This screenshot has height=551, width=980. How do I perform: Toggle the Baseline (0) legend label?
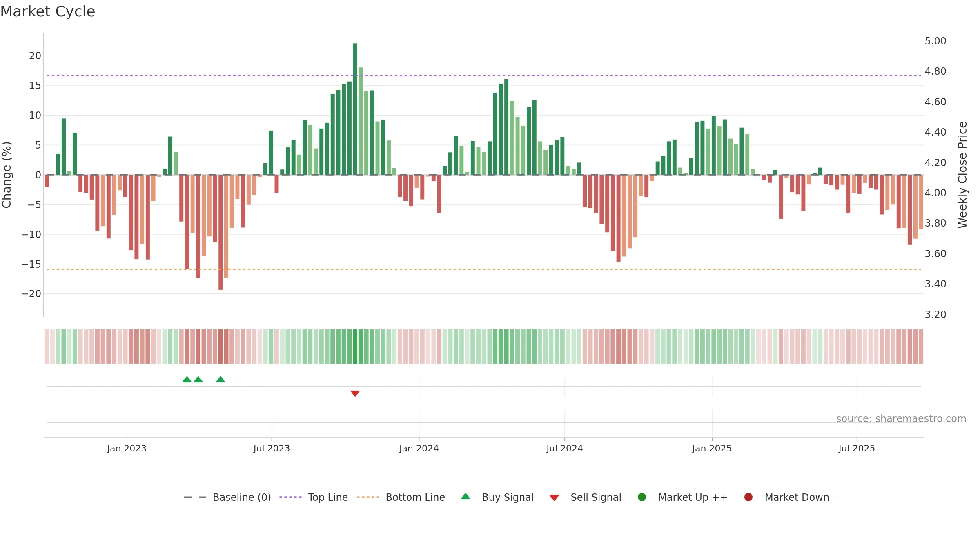[x=242, y=497]
